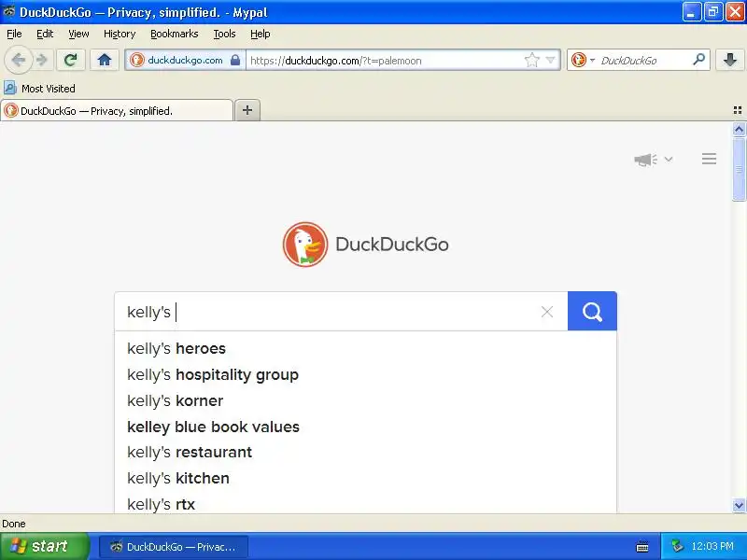Show all tabs with the grid icon

coord(738,110)
